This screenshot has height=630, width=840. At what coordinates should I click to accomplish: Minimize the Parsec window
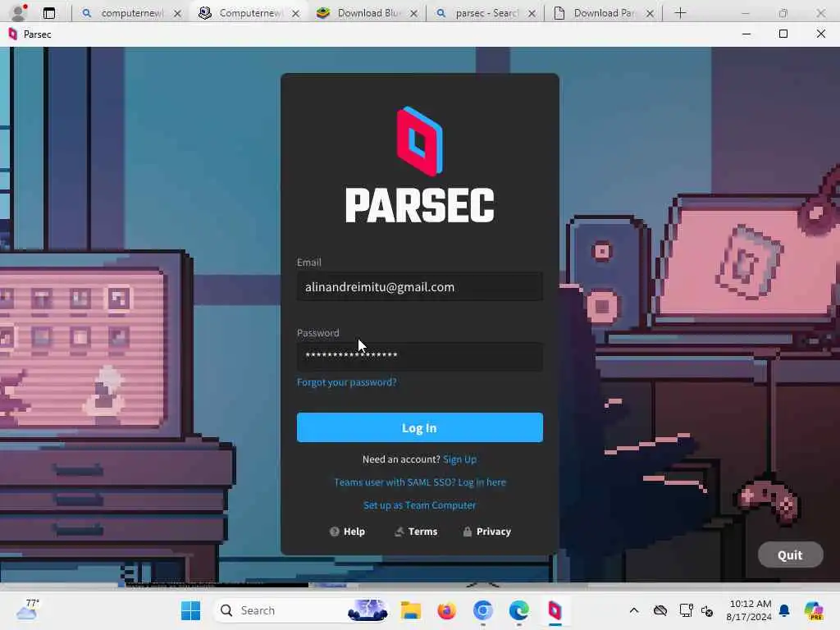tap(746, 34)
